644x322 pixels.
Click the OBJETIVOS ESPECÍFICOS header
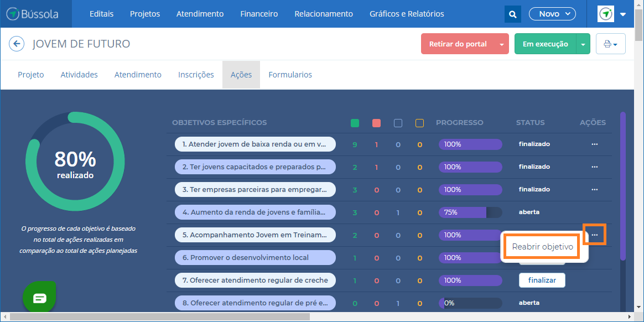[x=219, y=123]
